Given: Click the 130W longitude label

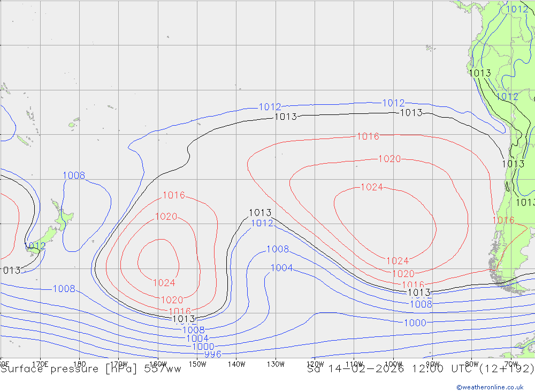Looking at the screenshot, I should [x=276, y=364].
